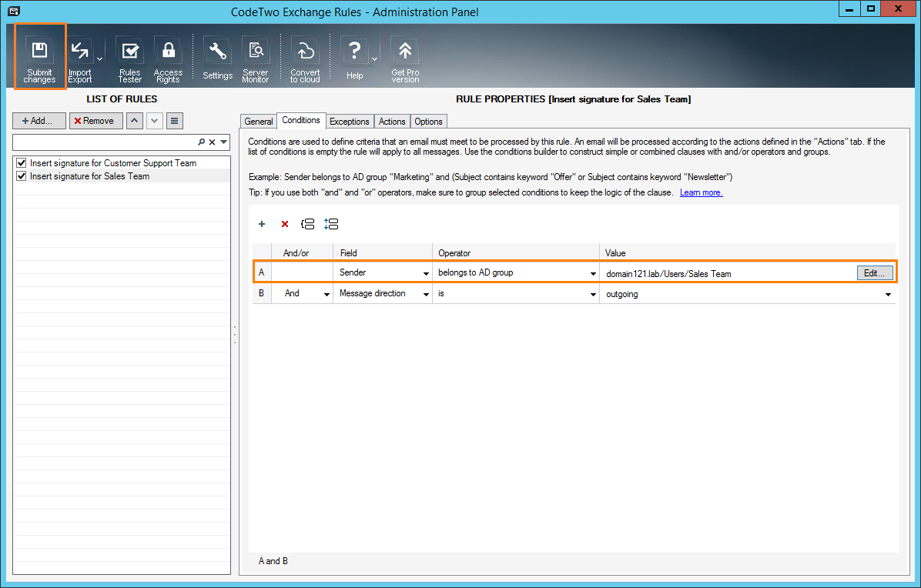Viewport: 921px width, 588px height.
Task: Open Access Rights settings
Action: 168,61
